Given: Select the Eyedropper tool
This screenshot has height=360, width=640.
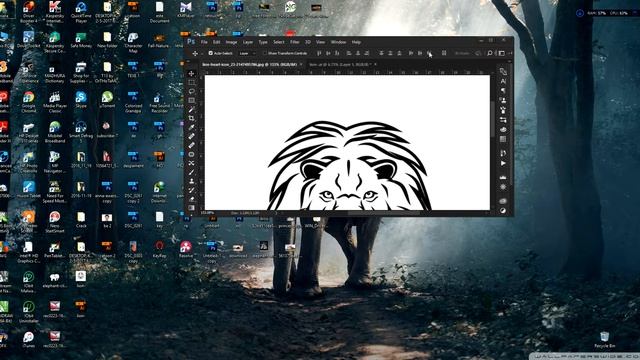Looking at the screenshot, I should pyautogui.click(x=191, y=127).
